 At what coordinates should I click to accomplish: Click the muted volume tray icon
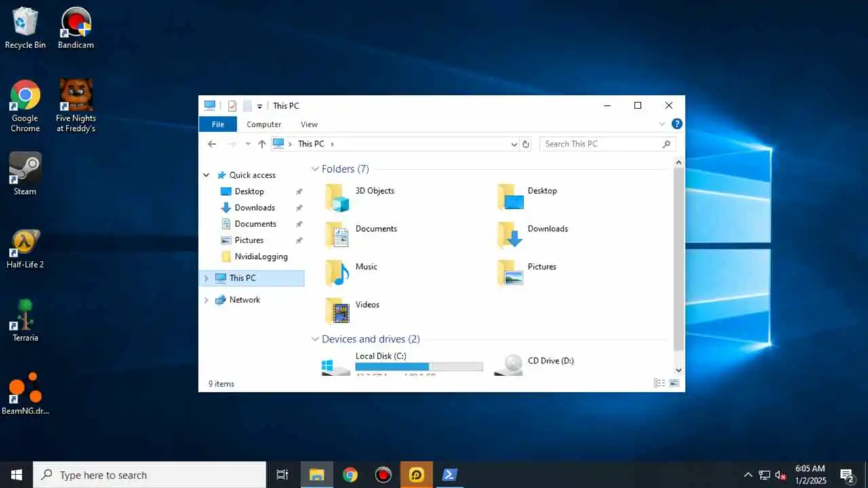tap(781, 475)
